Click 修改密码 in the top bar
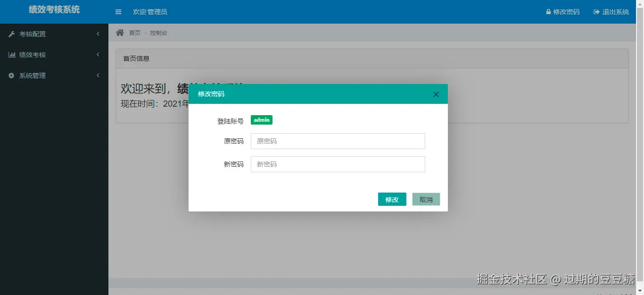The width and height of the screenshot is (644, 295). click(x=566, y=12)
